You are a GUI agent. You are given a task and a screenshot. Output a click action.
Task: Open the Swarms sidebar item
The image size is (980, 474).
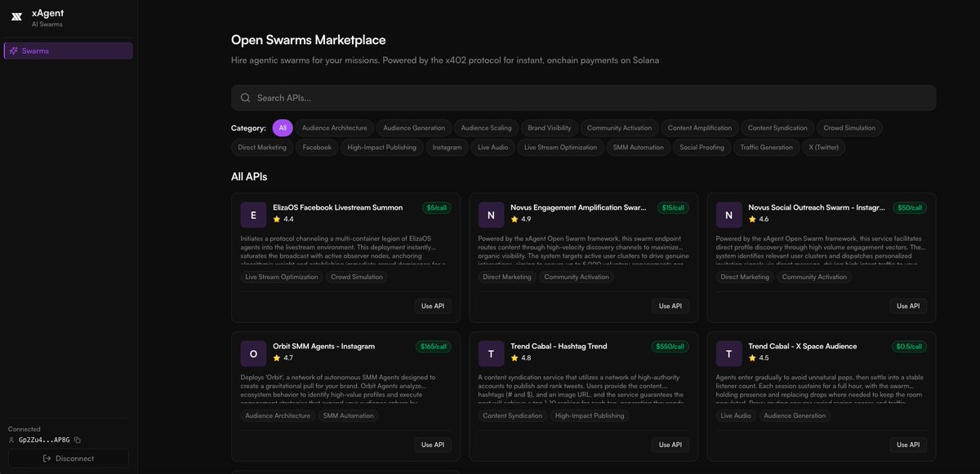69,51
